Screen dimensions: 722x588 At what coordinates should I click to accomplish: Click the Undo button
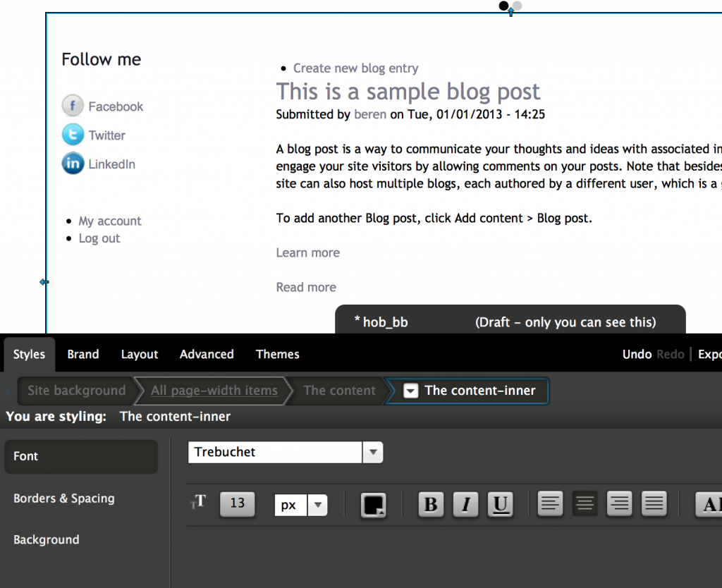(x=637, y=354)
